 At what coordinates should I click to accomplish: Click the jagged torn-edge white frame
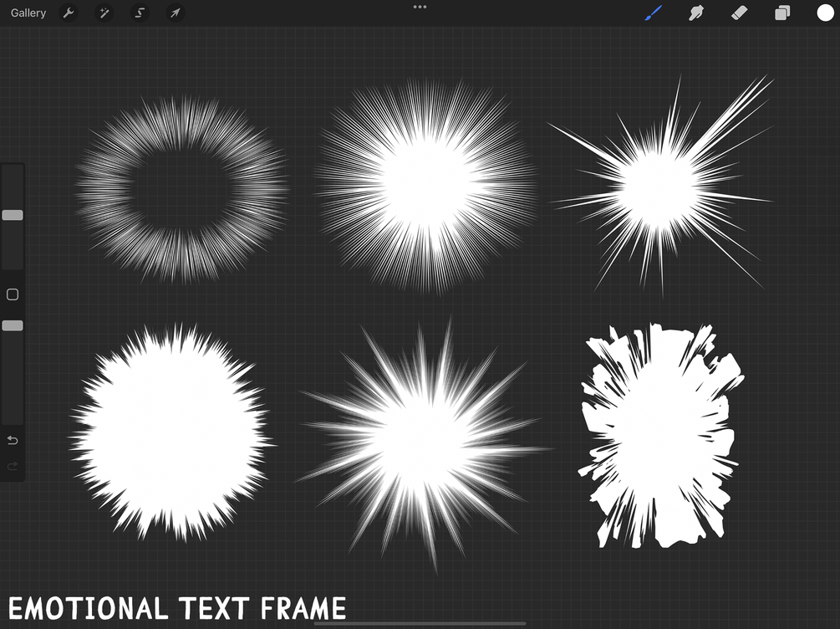661,436
